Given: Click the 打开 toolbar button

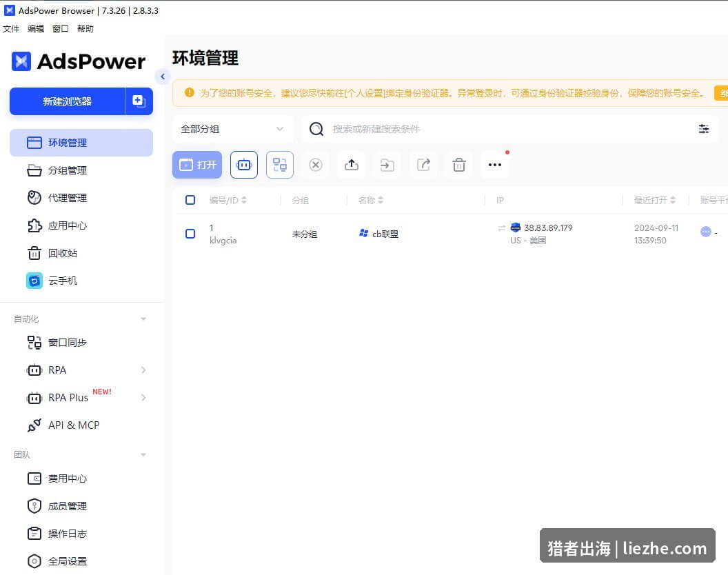Looking at the screenshot, I should (x=197, y=165).
